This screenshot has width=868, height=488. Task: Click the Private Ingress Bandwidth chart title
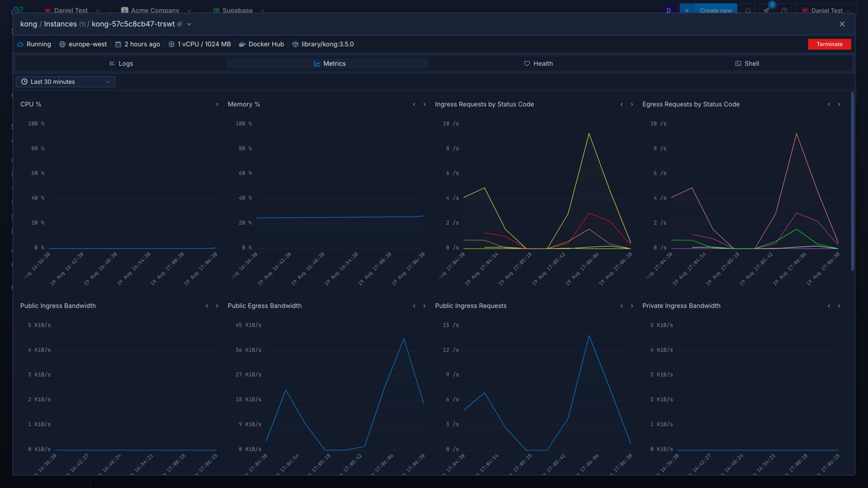tap(681, 306)
